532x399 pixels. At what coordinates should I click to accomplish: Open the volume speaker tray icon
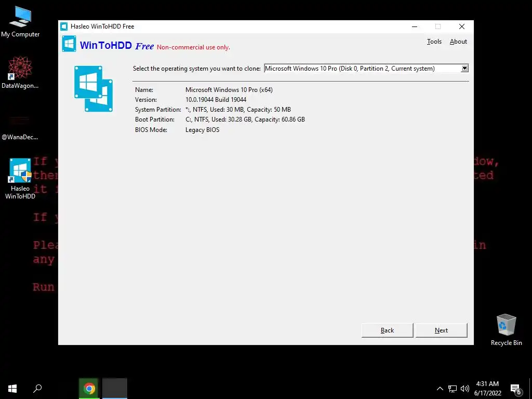465,389
